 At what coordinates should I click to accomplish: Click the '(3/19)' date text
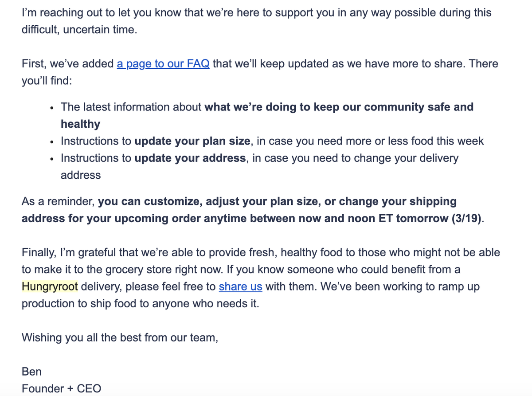tap(467, 219)
